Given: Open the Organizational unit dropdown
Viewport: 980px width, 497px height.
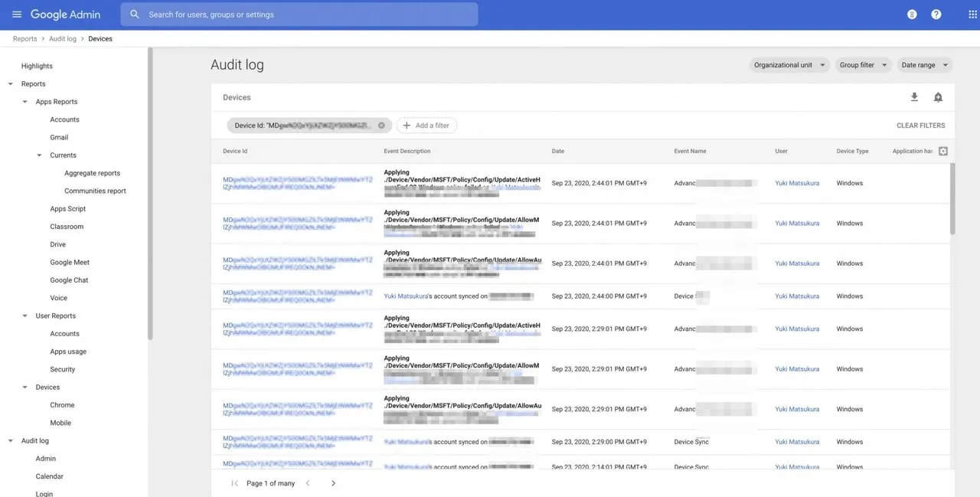Looking at the screenshot, I should [x=789, y=65].
